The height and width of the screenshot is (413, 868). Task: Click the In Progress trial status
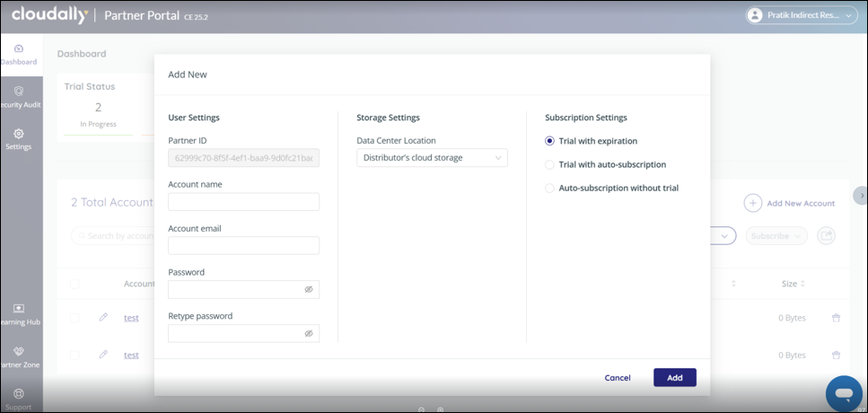pos(98,115)
